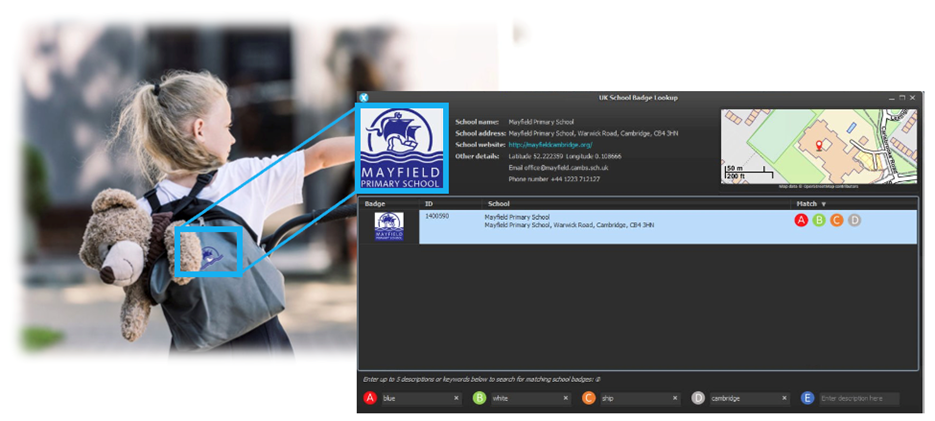Focus the keyword A field containing 'blue'
The image size is (935, 421).
click(422, 398)
